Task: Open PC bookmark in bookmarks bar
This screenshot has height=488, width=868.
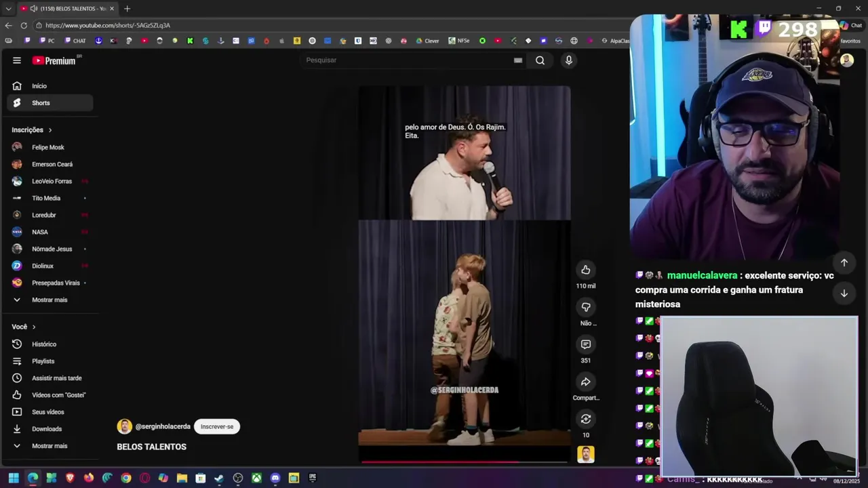Action: tap(47, 41)
